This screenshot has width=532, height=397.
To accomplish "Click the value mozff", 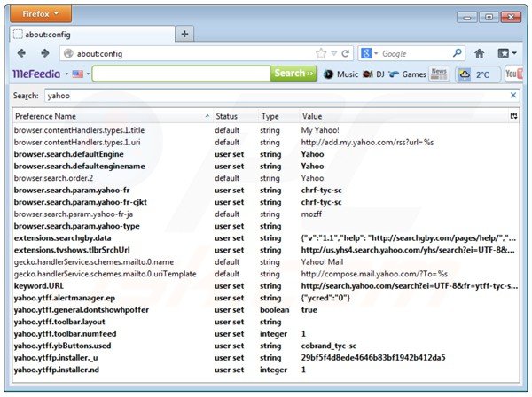I will (311, 214).
